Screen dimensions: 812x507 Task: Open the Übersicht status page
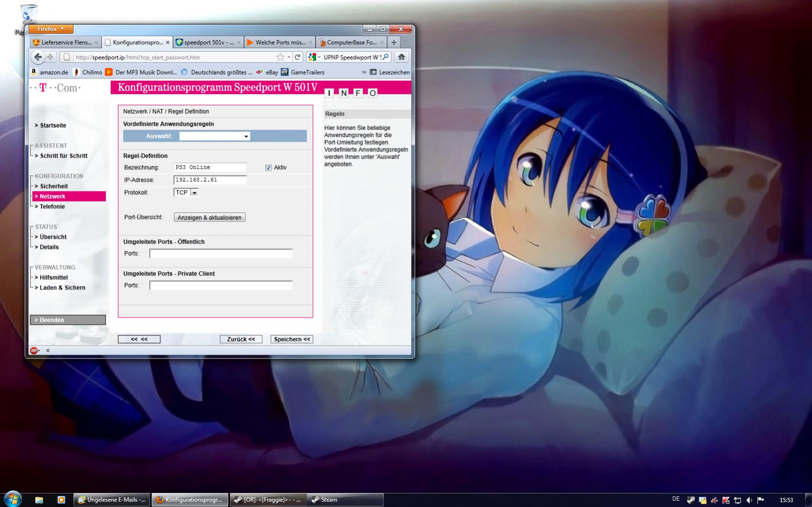[53, 237]
